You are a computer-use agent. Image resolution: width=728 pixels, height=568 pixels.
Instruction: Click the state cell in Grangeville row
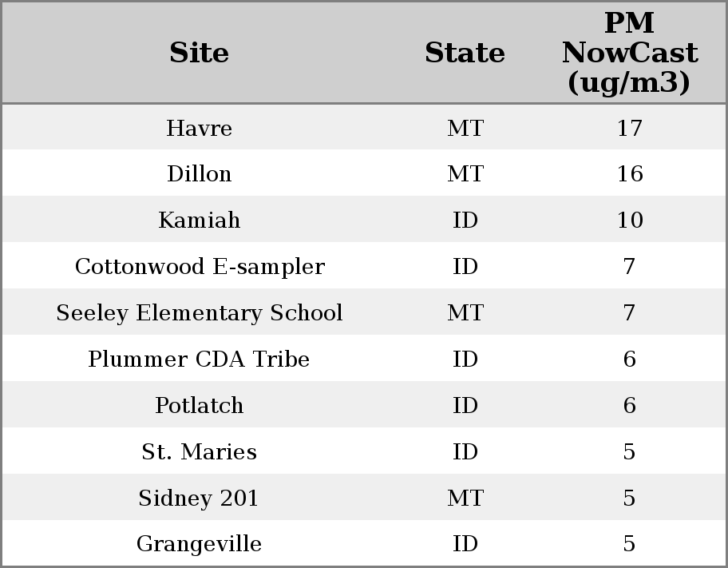click(465, 544)
